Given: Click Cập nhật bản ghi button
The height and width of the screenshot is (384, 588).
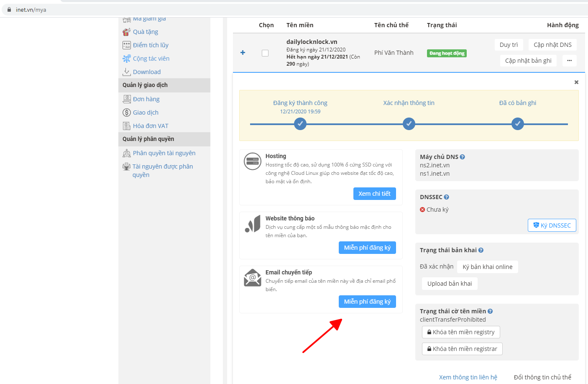Looking at the screenshot, I should (x=528, y=61).
